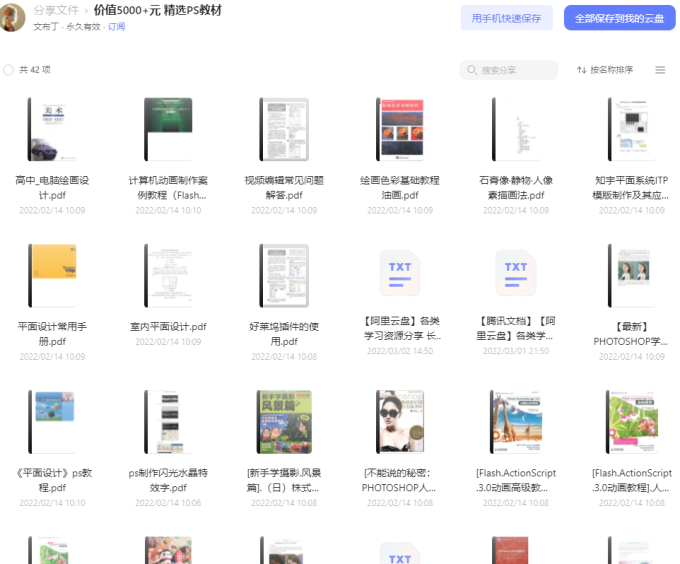
Task: Open 计算机动画制作案例教程 Flash thumbnail
Action: click(x=168, y=130)
